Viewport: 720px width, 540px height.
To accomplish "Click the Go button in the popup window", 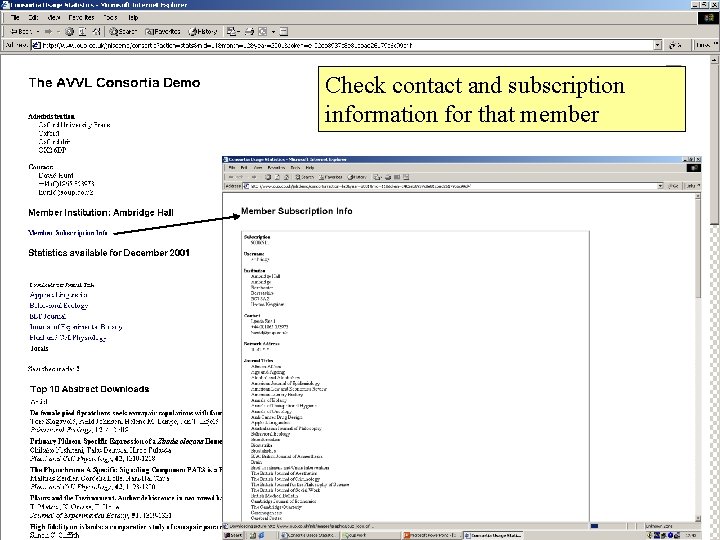I will [x=674, y=186].
